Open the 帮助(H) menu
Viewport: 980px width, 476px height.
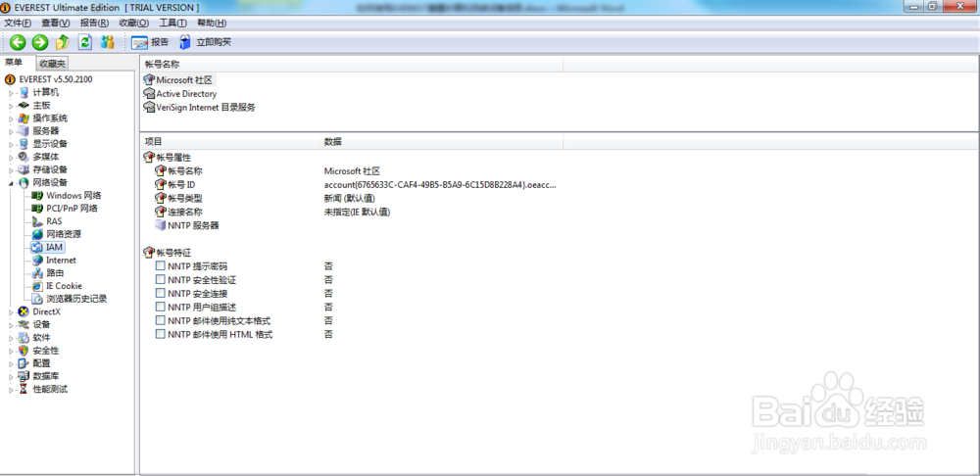(212, 24)
